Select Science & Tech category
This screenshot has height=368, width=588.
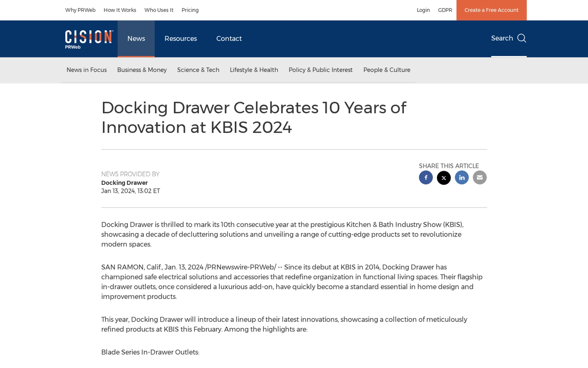(198, 70)
